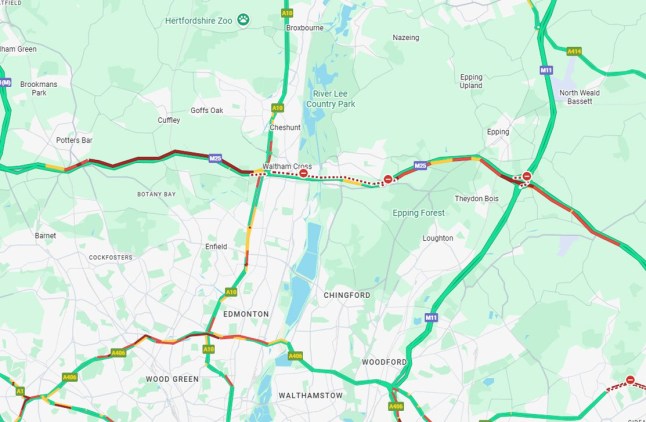Click the road closure icon at bottom right corner
Viewport: 646px width, 422px height.
(630, 380)
